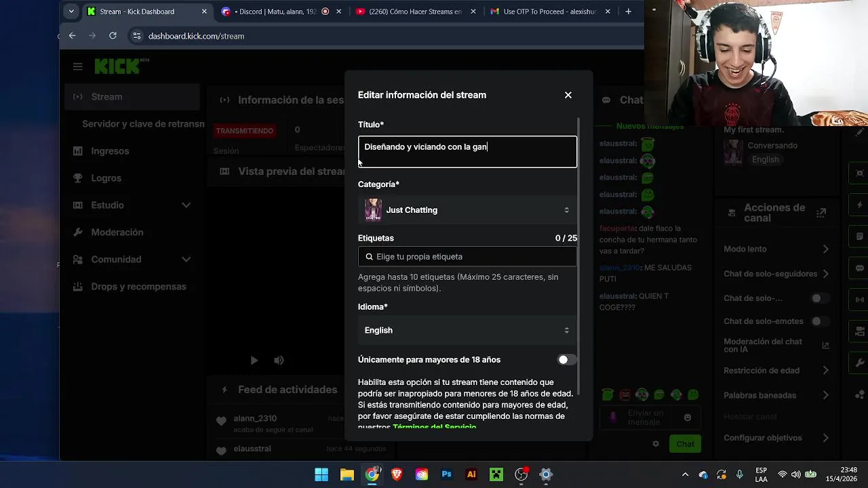Switch to Gmail Use OTP To Proceed tab
868x488 pixels.
click(x=551, y=12)
